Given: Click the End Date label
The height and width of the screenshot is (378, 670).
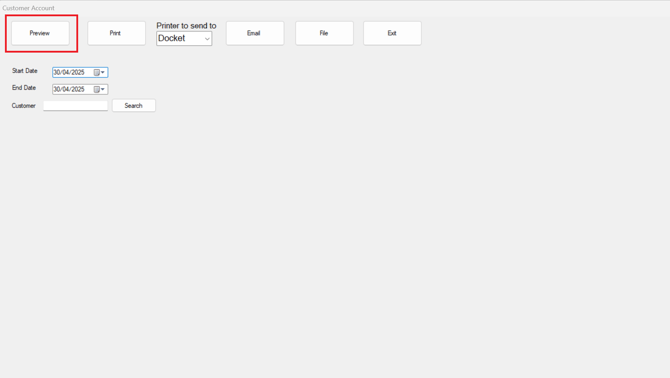Looking at the screenshot, I should (24, 88).
